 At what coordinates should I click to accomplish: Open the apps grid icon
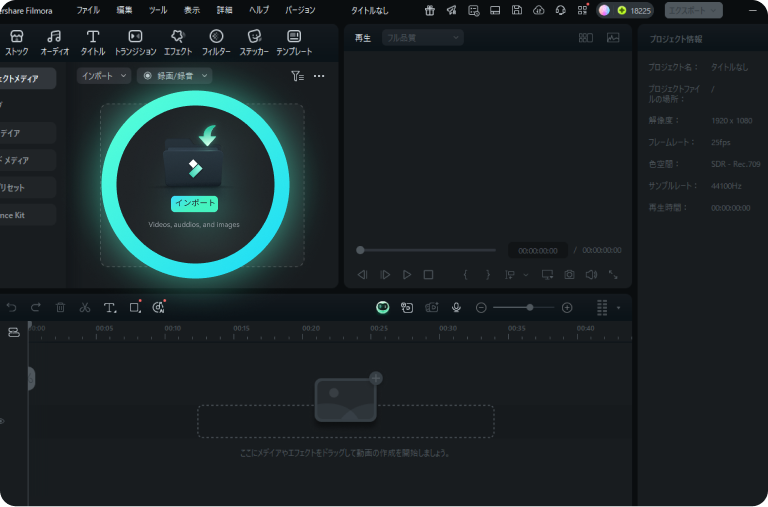582,10
